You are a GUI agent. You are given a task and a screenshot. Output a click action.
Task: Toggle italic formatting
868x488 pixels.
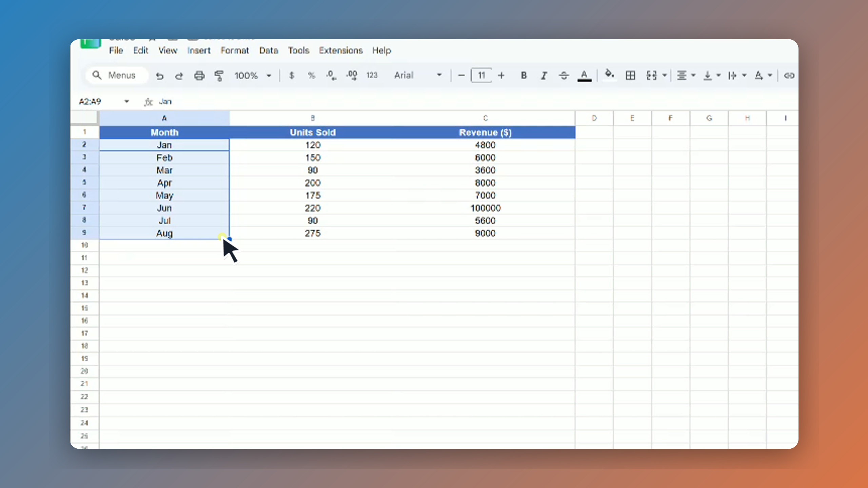point(544,75)
